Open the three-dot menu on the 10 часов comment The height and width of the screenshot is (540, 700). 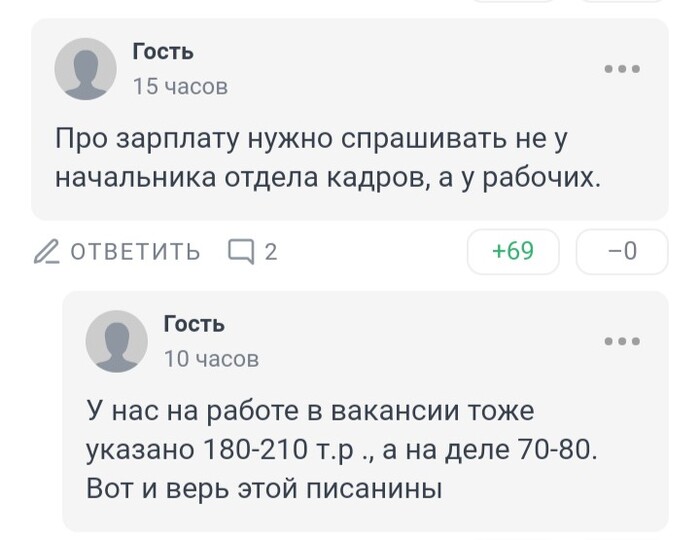pyautogui.click(x=621, y=341)
